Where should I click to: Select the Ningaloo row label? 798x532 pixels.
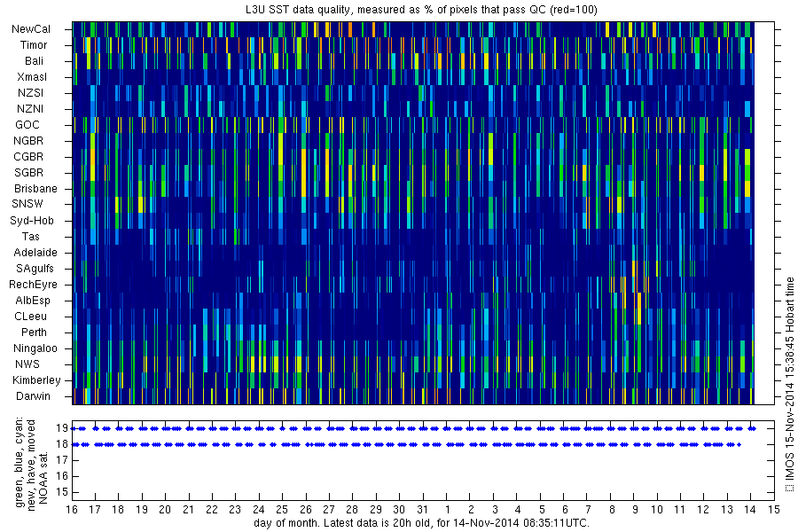[x=35, y=348]
